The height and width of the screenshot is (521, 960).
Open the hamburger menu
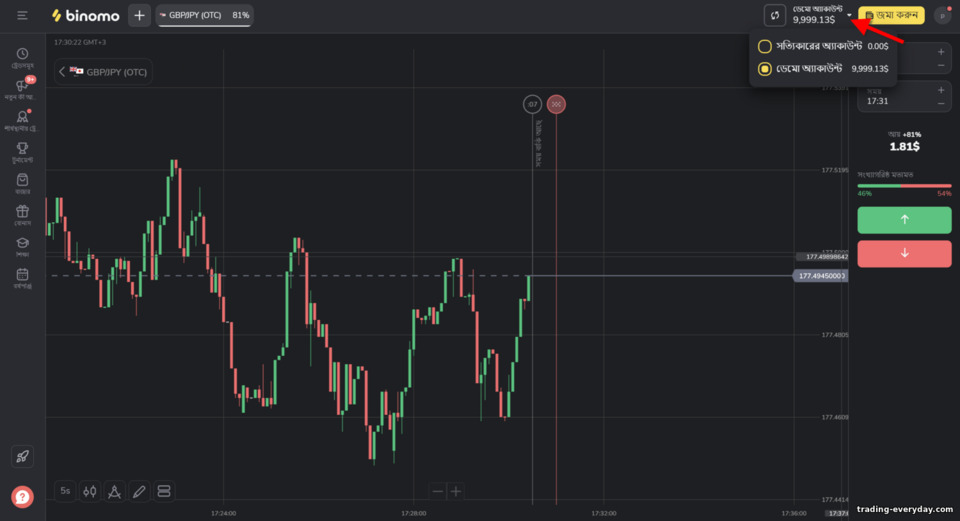pos(22,15)
